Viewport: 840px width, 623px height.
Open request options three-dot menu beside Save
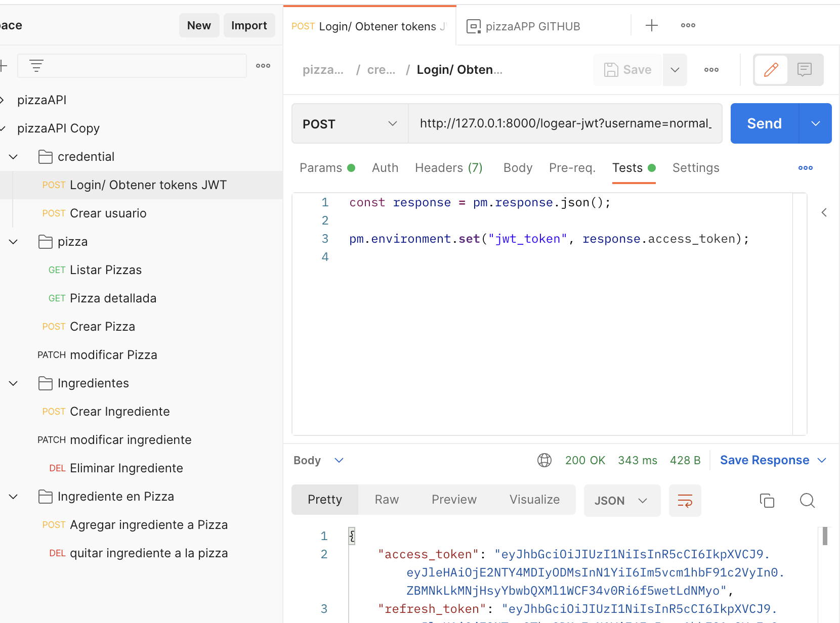[711, 70]
